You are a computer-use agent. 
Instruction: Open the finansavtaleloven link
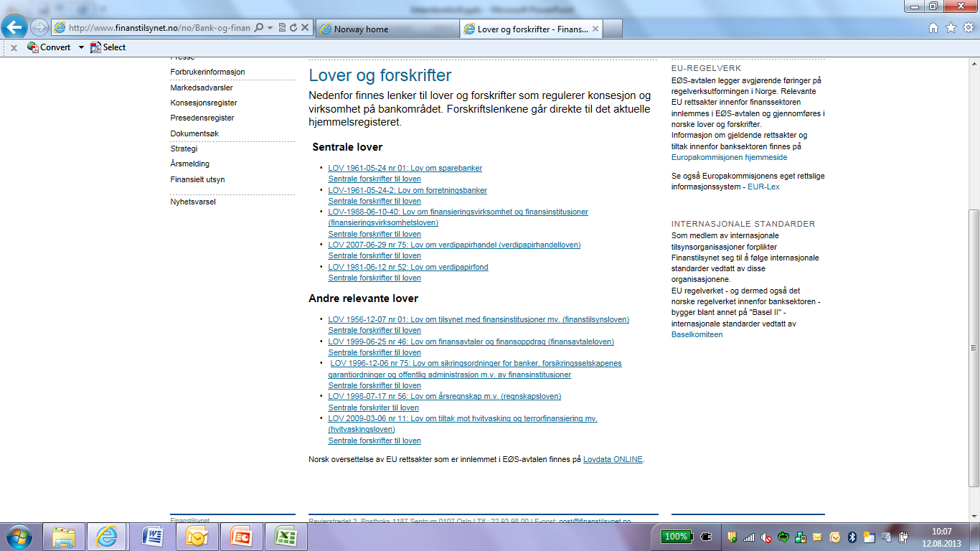471,342
